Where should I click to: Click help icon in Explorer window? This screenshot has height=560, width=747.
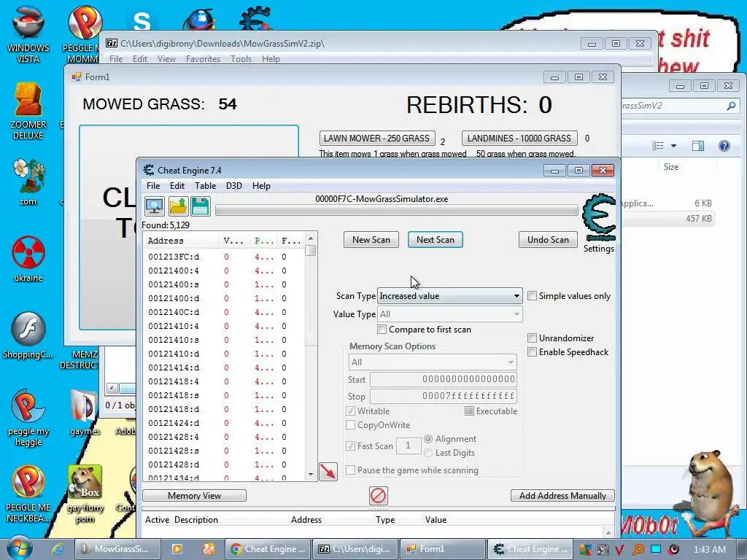click(x=724, y=146)
